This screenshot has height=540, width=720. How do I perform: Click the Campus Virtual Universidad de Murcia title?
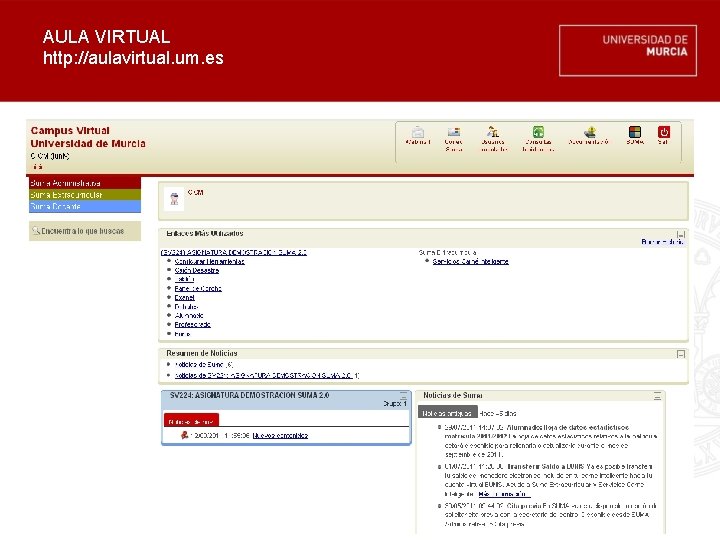pos(88,137)
